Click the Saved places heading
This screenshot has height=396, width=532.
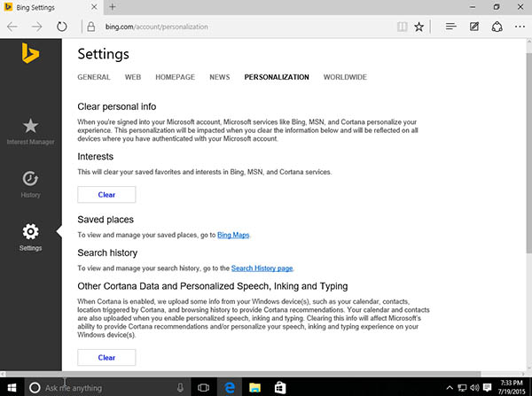point(106,220)
